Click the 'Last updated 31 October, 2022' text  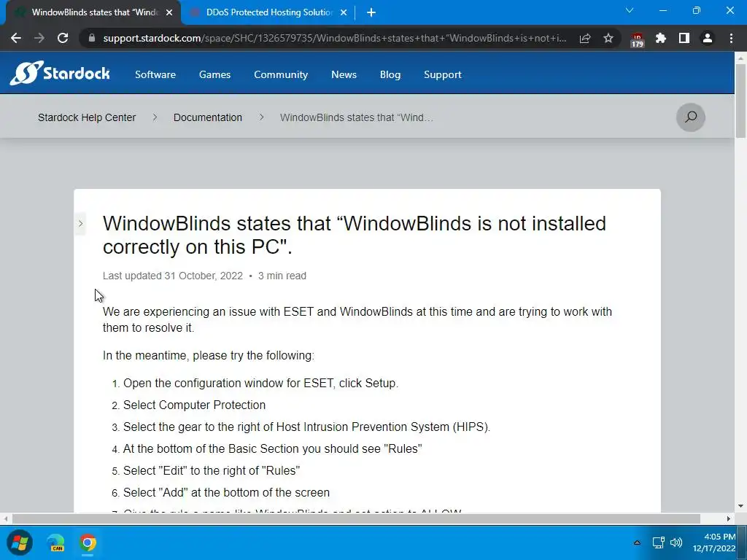click(x=172, y=276)
